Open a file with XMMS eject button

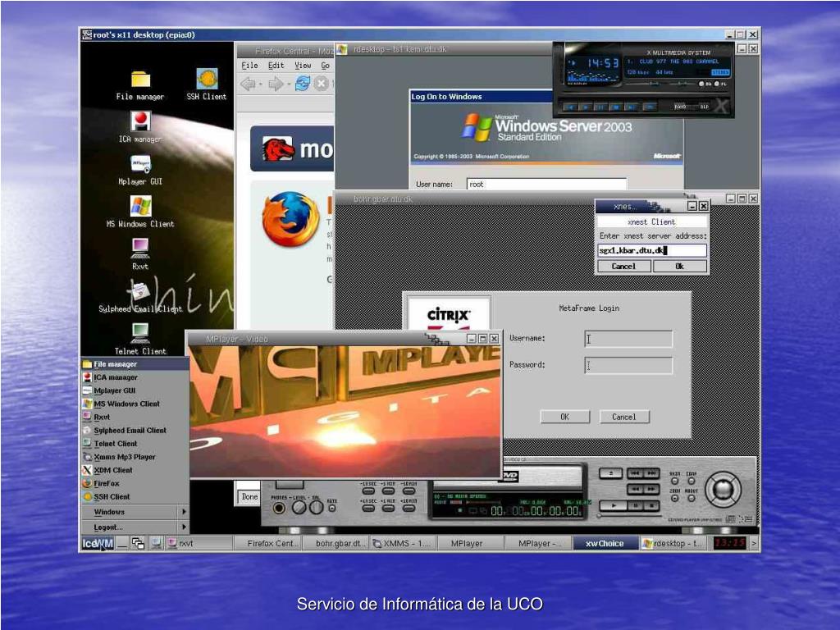point(650,107)
